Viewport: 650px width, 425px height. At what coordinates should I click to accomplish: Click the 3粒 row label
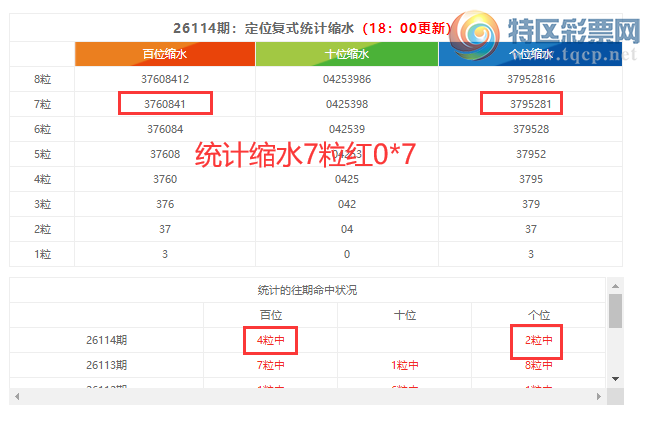[x=42, y=204]
